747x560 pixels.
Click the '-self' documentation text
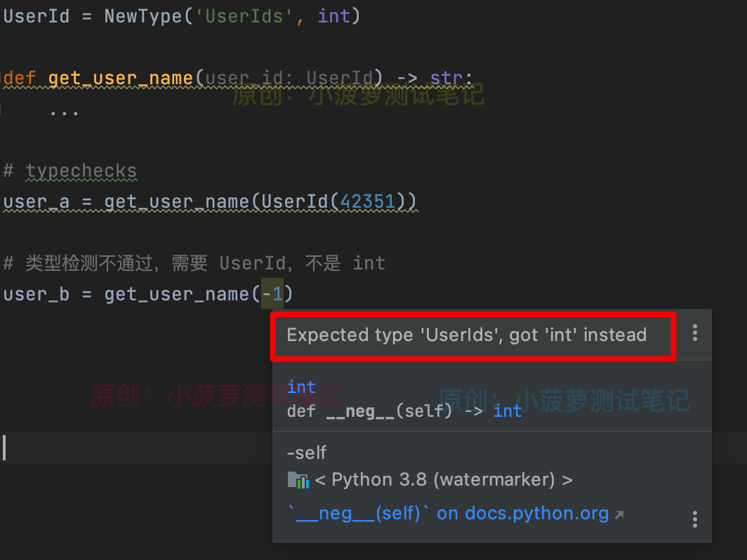click(x=307, y=453)
